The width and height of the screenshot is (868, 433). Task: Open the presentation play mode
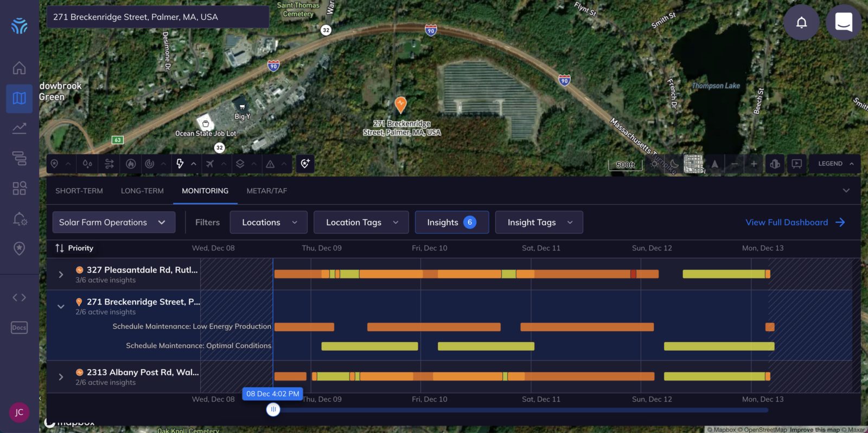796,164
